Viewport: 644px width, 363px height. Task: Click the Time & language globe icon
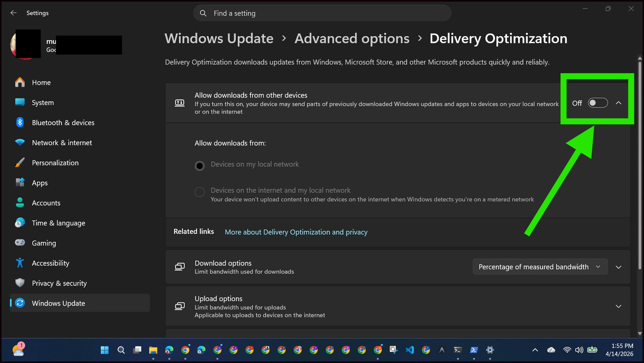(20, 223)
